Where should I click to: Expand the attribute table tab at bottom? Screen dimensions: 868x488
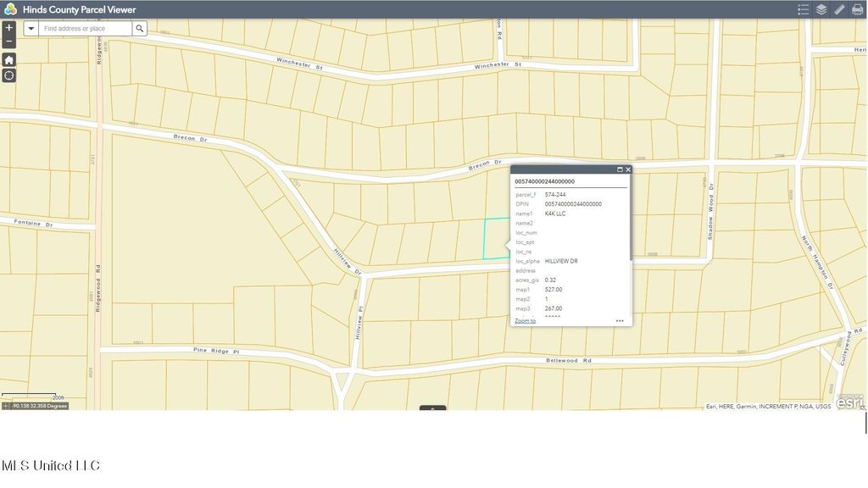(433, 408)
